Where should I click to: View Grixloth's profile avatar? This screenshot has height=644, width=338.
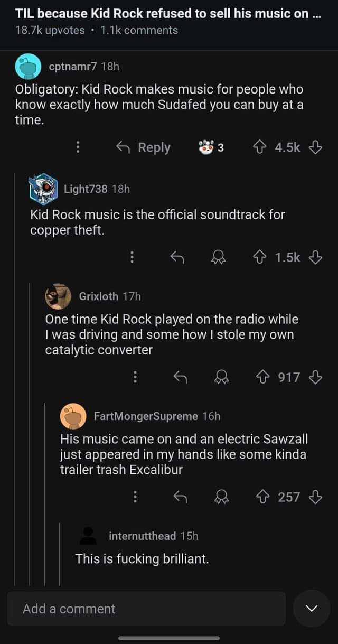[58, 296]
